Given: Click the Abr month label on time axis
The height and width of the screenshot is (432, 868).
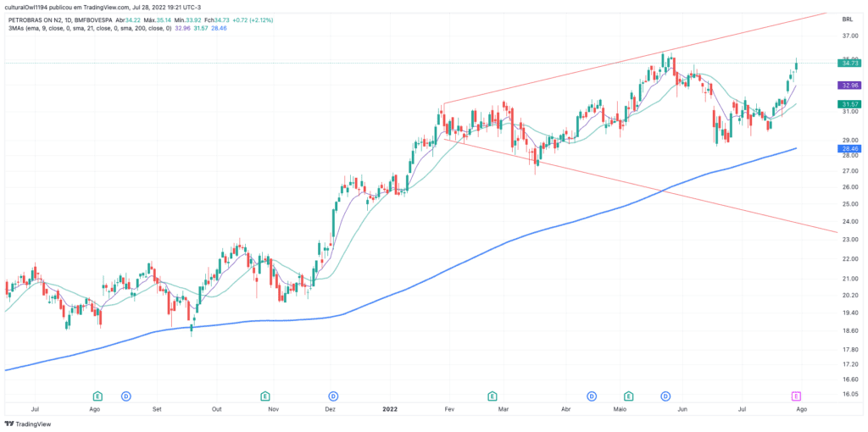Looking at the screenshot, I should [565, 410].
